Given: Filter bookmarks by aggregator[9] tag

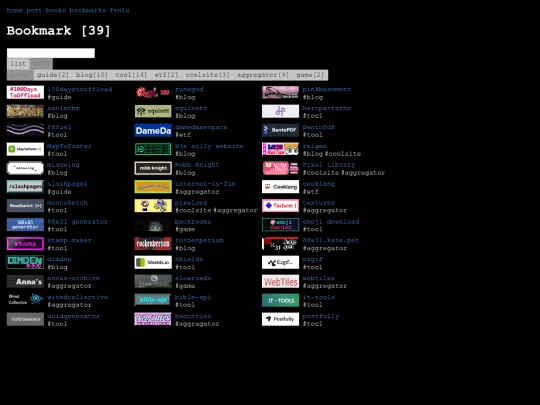Looking at the screenshot, I should click(263, 75).
